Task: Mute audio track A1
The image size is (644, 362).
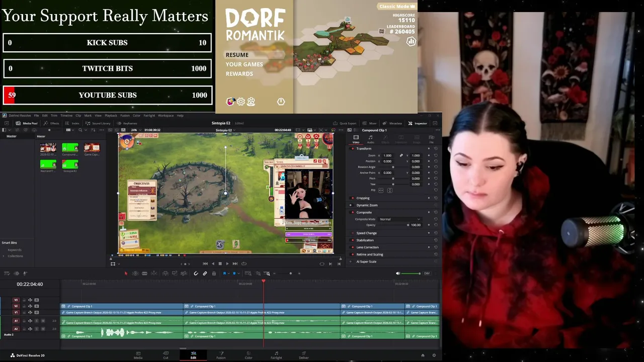Action: [43, 320]
